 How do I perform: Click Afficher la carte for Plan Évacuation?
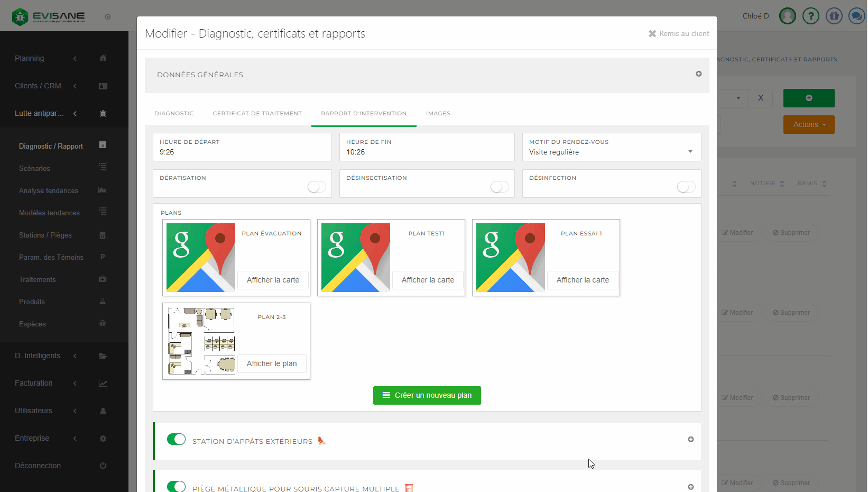[x=273, y=280]
